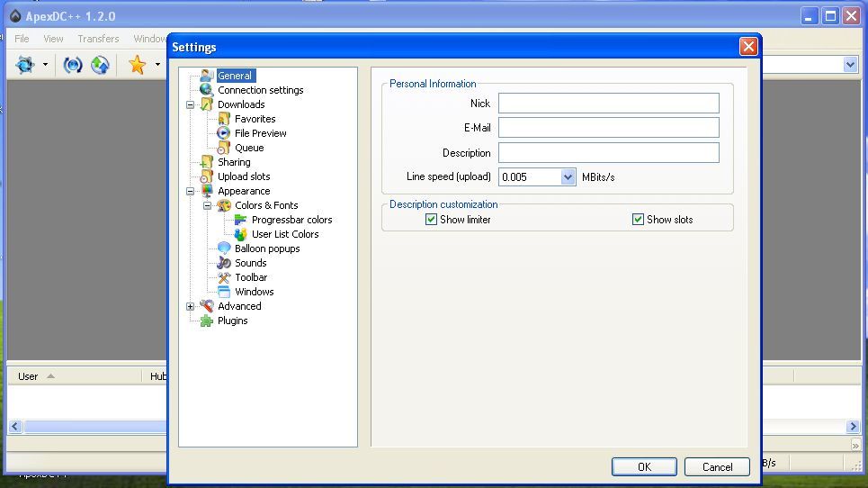This screenshot has height=488, width=868.
Task: Click the Balloon popups icon
Action: point(224,249)
